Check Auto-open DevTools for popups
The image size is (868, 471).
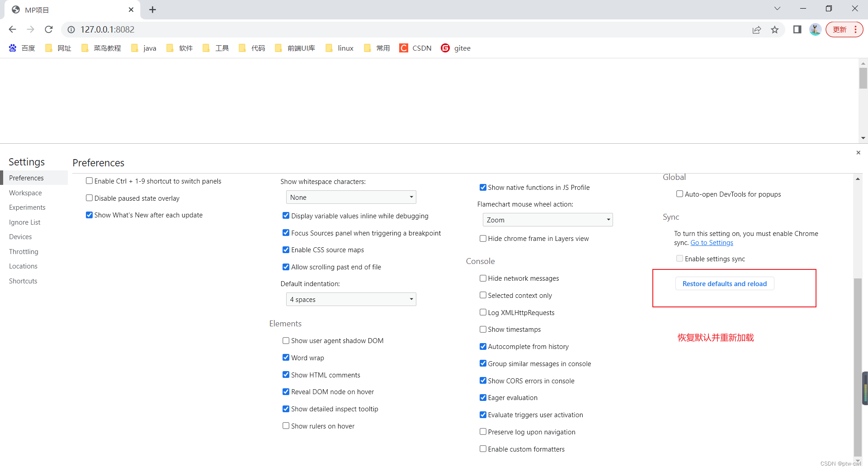pyautogui.click(x=679, y=194)
